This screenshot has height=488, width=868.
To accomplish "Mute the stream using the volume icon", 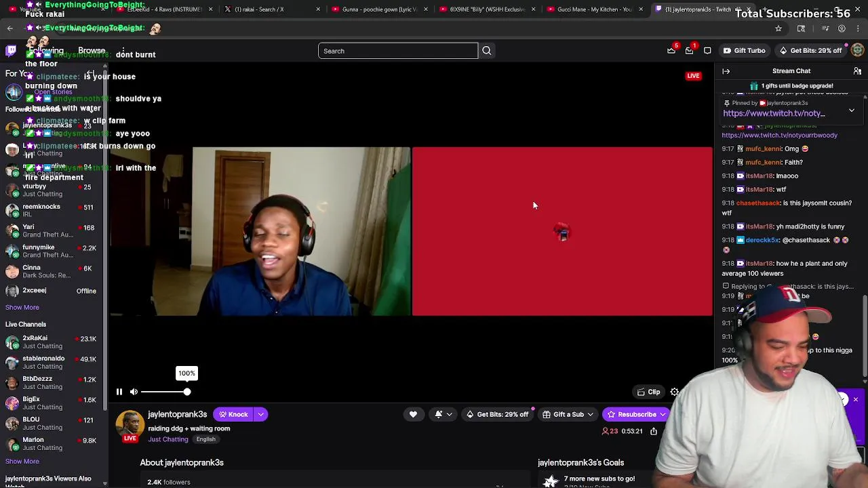I will pyautogui.click(x=134, y=392).
